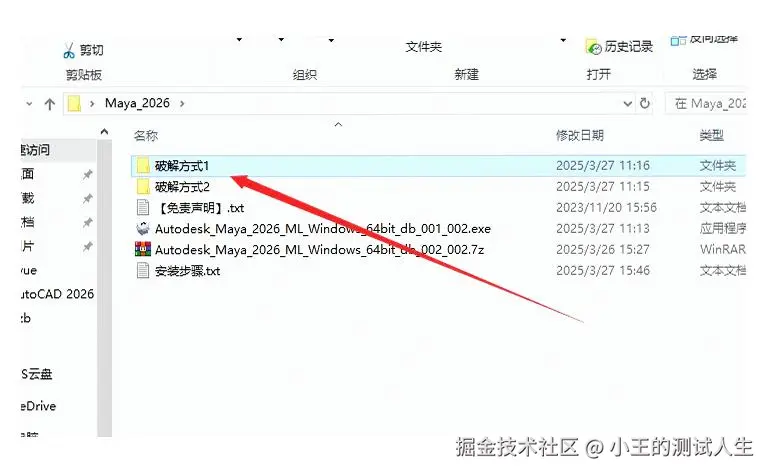
Task: Select the 破解方式1 folder icon
Action: 143,166
